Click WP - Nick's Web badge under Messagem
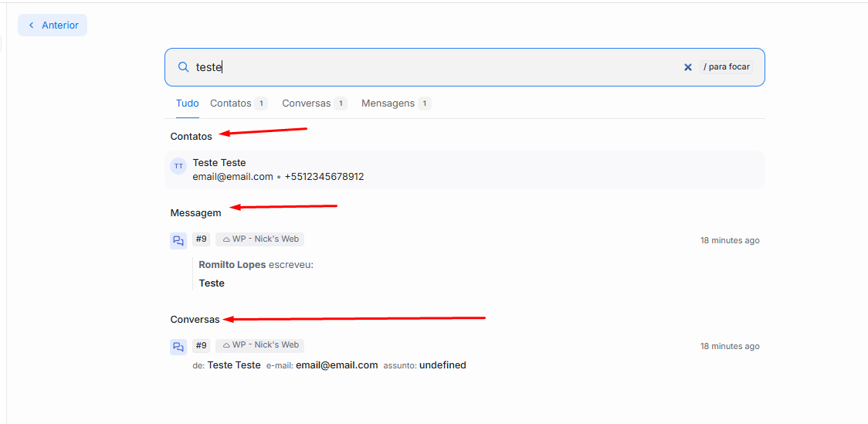 pyautogui.click(x=259, y=239)
